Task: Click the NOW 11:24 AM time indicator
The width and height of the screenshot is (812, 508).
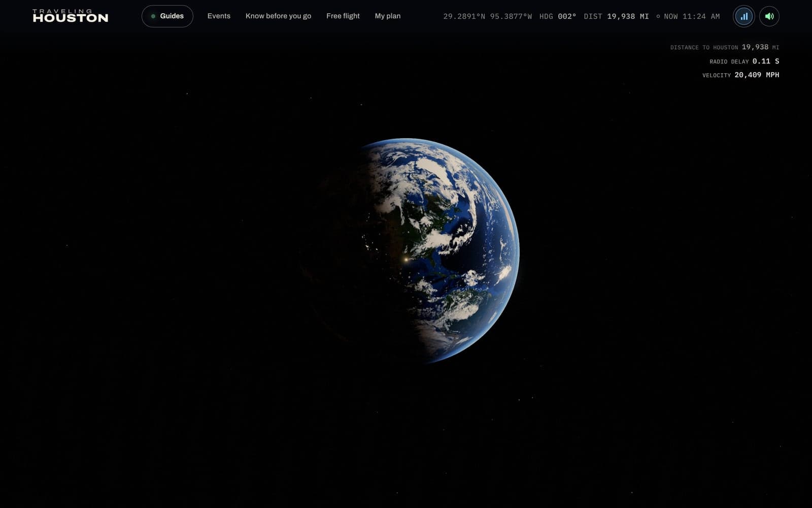Action: tap(688, 16)
